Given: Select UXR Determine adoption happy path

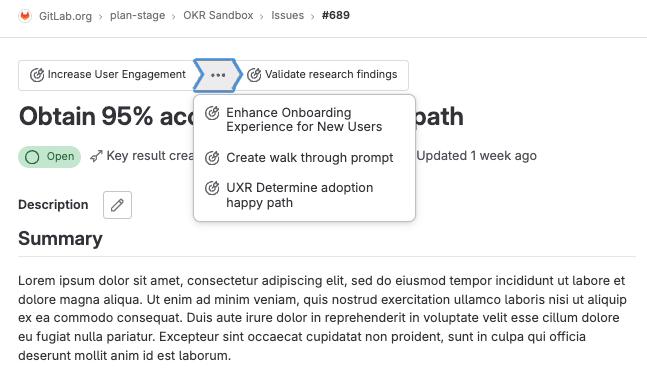Looking at the screenshot, I should [x=305, y=195].
